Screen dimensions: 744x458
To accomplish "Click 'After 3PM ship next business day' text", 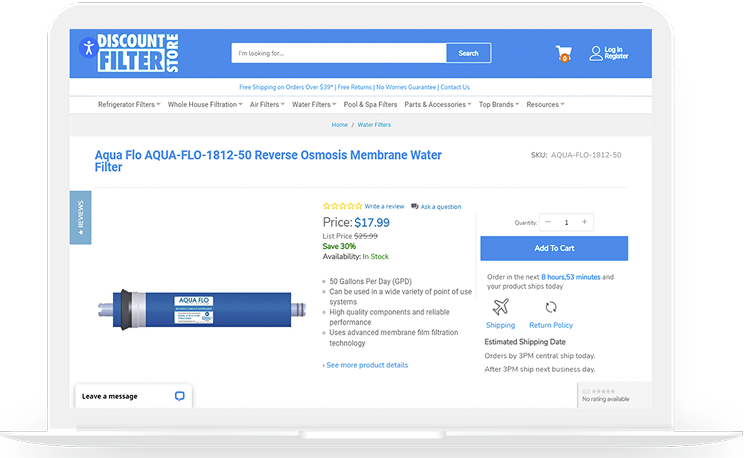I will coord(539,369).
